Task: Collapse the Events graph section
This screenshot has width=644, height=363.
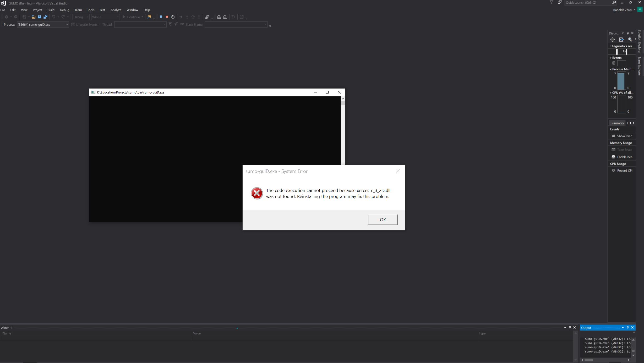Action: 610,58
